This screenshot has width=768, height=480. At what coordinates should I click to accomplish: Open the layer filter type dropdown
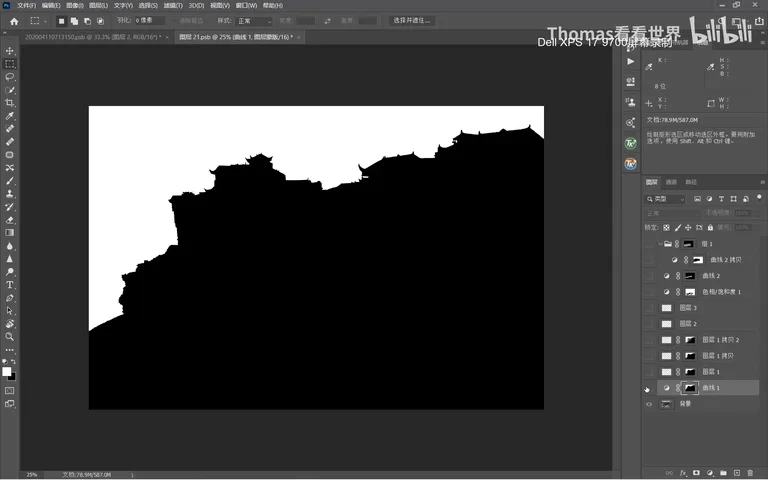[x=665, y=199]
